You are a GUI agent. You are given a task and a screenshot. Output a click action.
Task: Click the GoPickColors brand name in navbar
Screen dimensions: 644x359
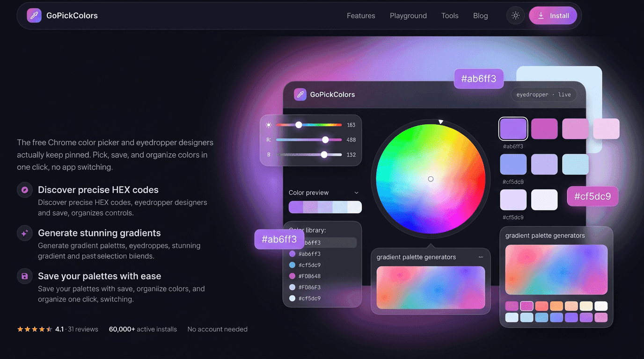pos(72,15)
